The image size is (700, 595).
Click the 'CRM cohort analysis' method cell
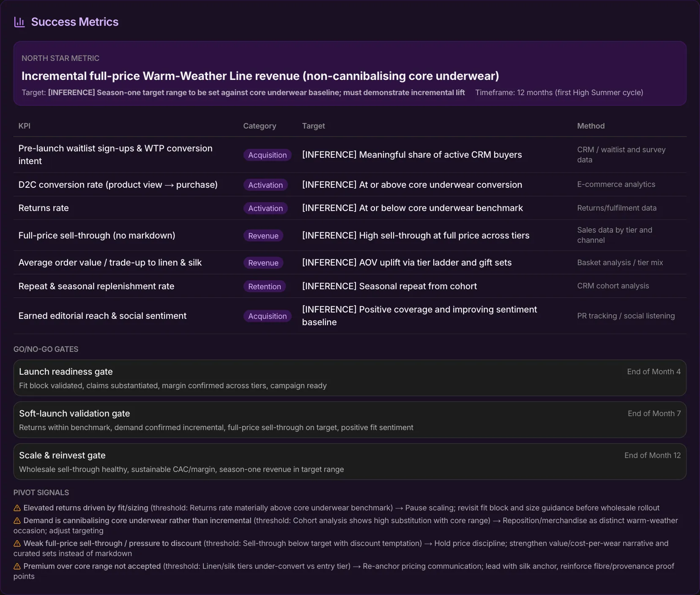[613, 286]
